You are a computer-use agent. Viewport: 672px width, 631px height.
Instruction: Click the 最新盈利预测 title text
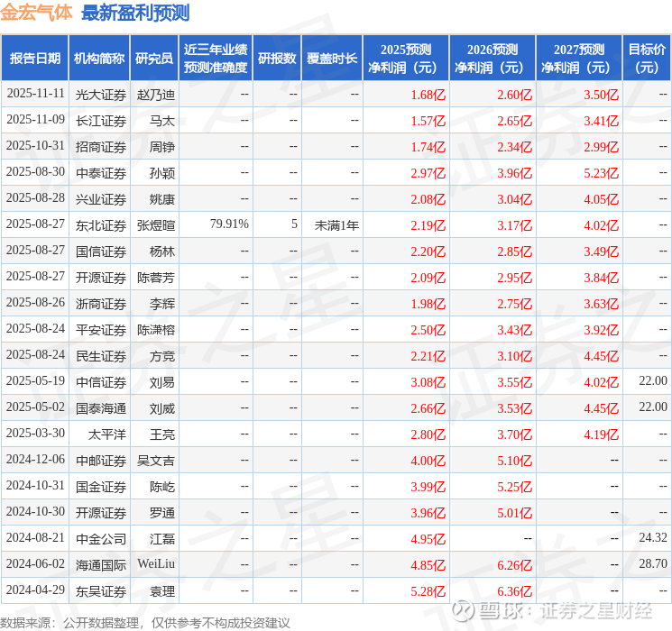tap(135, 13)
